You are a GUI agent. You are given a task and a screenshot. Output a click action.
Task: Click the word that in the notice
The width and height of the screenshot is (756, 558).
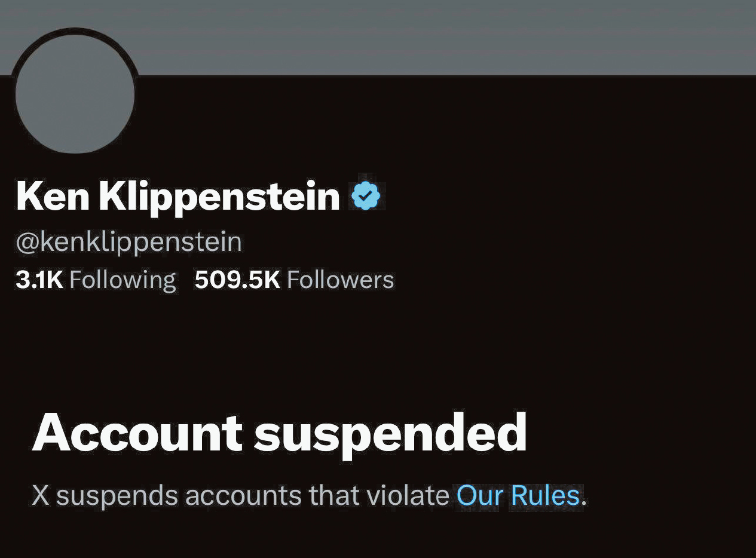[x=333, y=495]
